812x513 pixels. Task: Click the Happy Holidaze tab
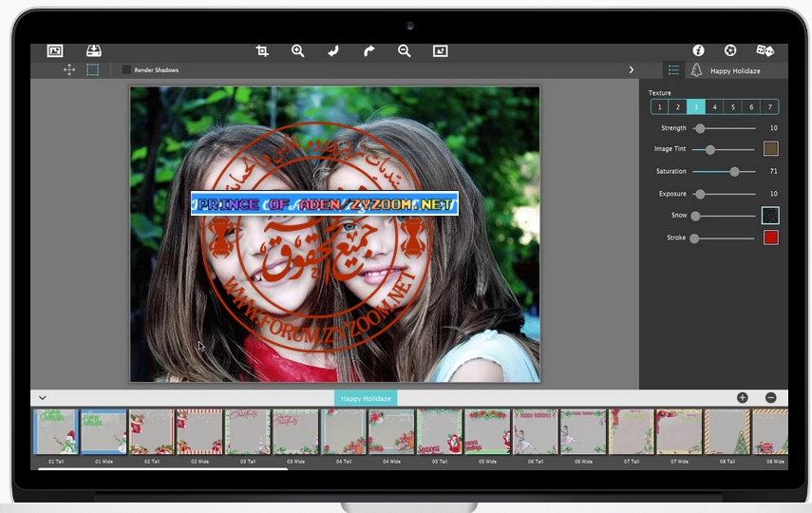coord(366,398)
